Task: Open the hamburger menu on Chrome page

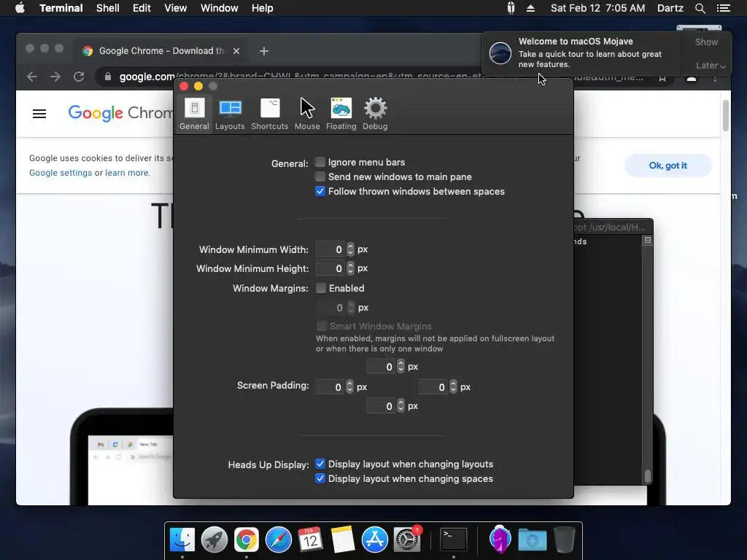Action: click(39, 114)
